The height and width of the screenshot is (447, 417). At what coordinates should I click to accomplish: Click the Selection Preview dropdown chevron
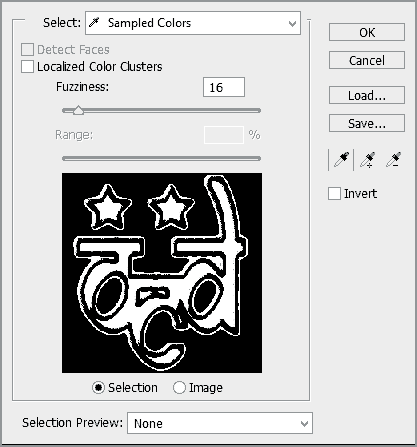coord(304,424)
